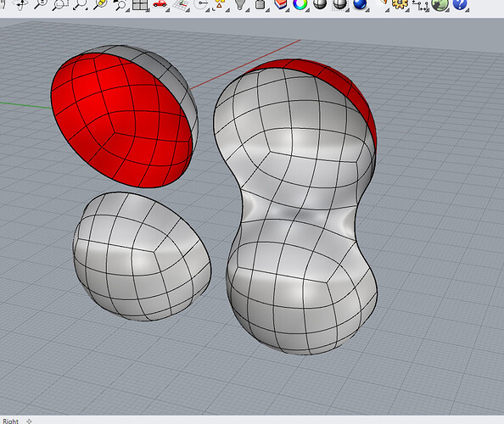Open the yellow gear options icon
The height and width of the screenshot is (424, 504).
tap(400, 4)
